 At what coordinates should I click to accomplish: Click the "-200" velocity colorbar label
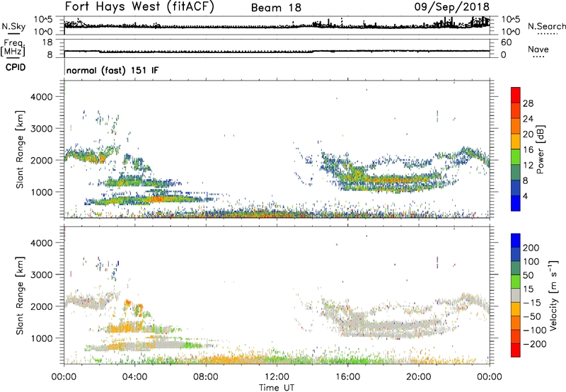534,344
